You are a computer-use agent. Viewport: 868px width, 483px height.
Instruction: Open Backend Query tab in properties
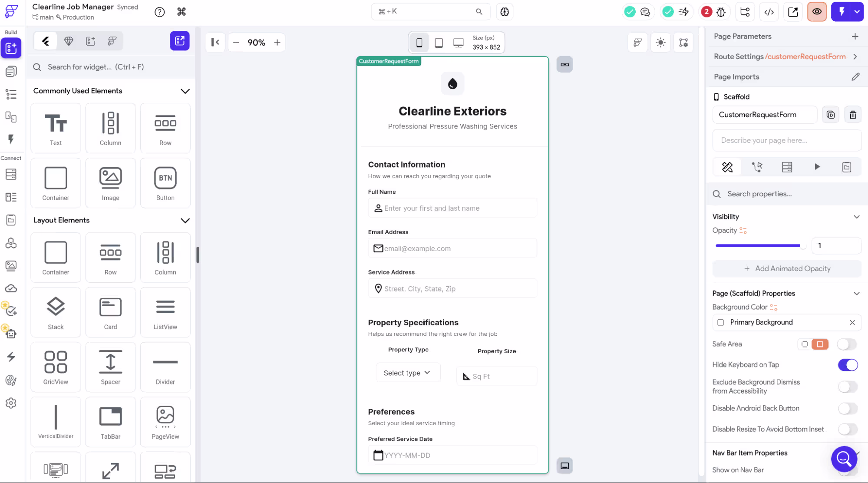pyautogui.click(x=787, y=167)
